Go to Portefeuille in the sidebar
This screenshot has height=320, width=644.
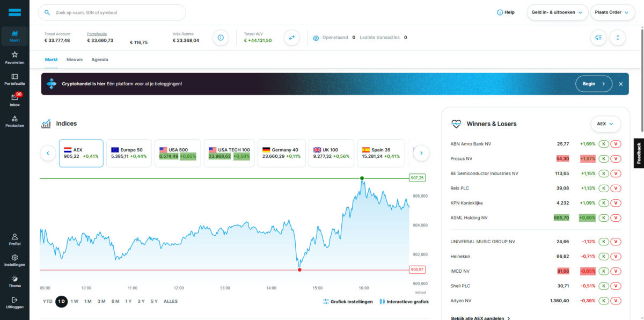pos(14,79)
